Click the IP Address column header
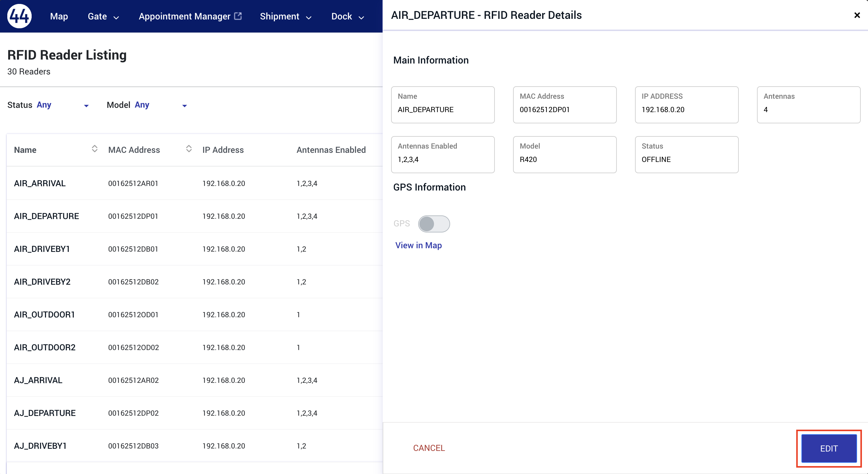 click(223, 150)
